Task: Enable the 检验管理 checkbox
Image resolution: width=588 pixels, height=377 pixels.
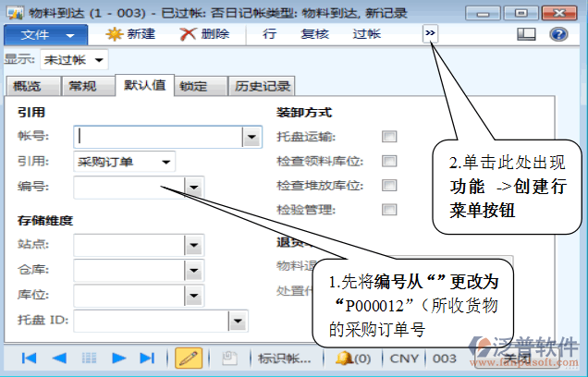Action: pos(389,210)
